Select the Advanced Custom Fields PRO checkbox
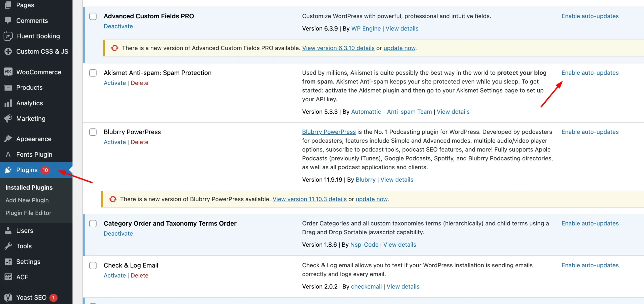The width and height of the screenshot is (644, 304). coord(93,16)
